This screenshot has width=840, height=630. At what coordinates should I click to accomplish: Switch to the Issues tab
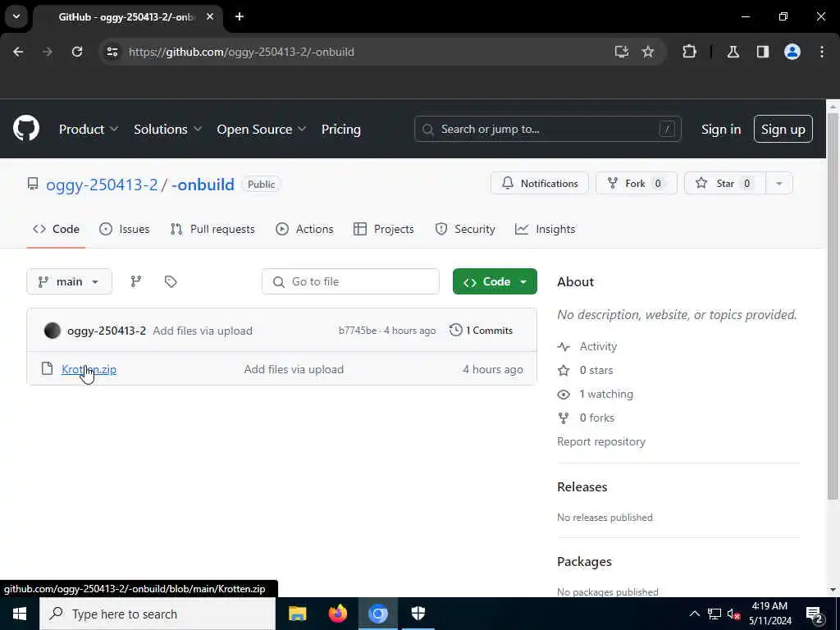(x=125, y=229)
